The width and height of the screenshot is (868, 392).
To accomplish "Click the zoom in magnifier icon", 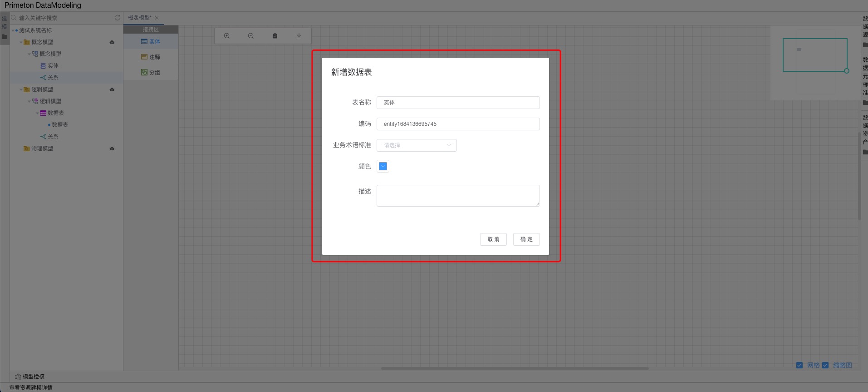I will tap(227, 36).
